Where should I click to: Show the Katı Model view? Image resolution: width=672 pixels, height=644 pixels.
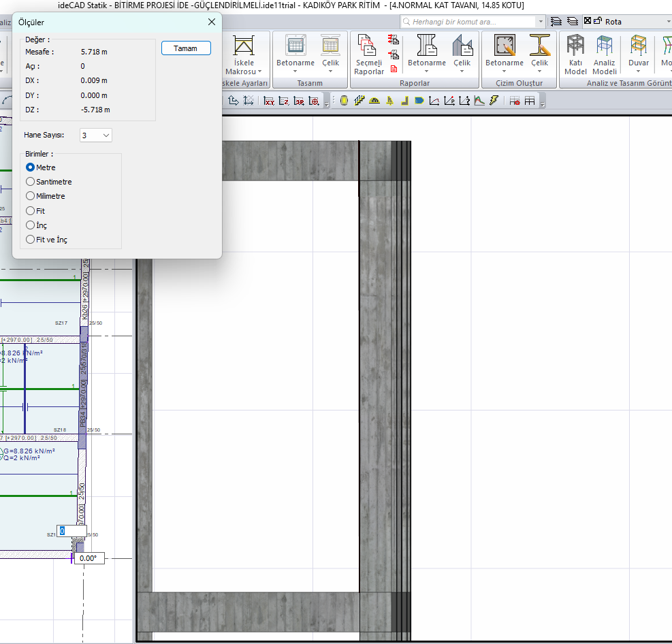pyautogui.click(x=575, y=54)
